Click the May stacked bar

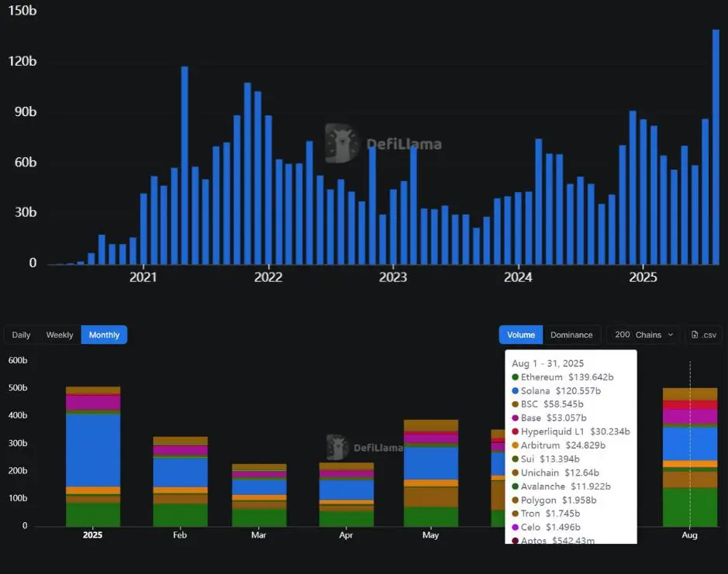431,473
